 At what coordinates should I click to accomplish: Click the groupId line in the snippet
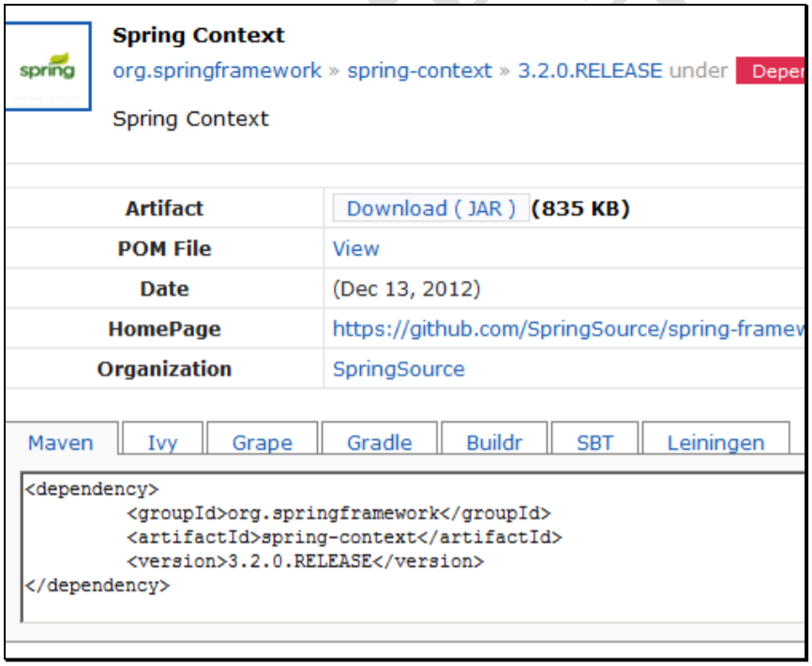[x=339, y=513]
